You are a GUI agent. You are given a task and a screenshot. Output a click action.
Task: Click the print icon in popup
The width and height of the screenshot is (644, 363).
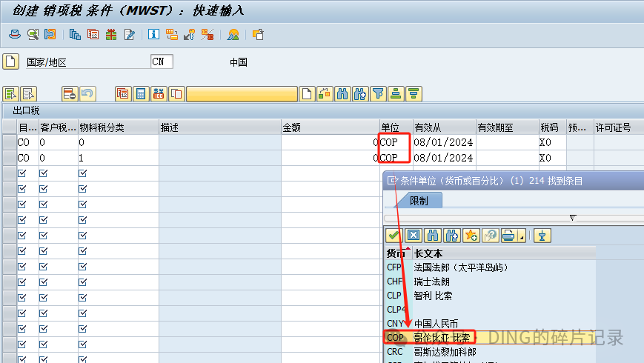509,236
